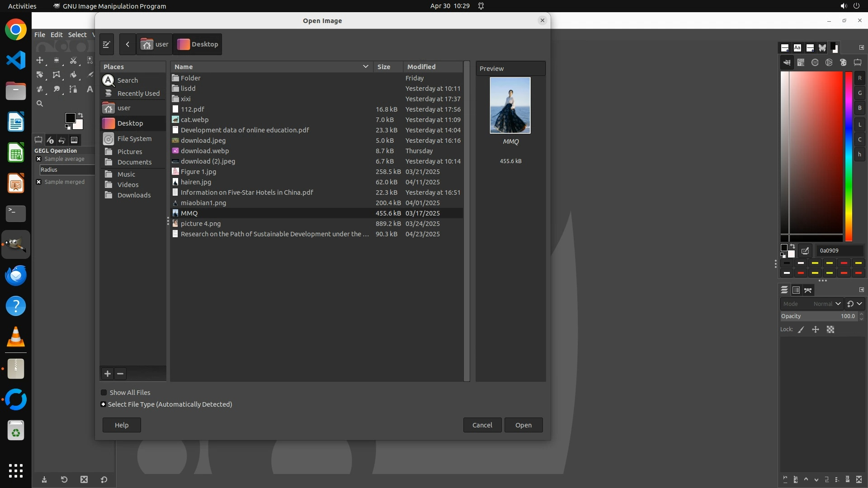Viewport: 868px width, 488px height.
Task: Pick the Bucket Fill tool
Action: pos(73,75)
